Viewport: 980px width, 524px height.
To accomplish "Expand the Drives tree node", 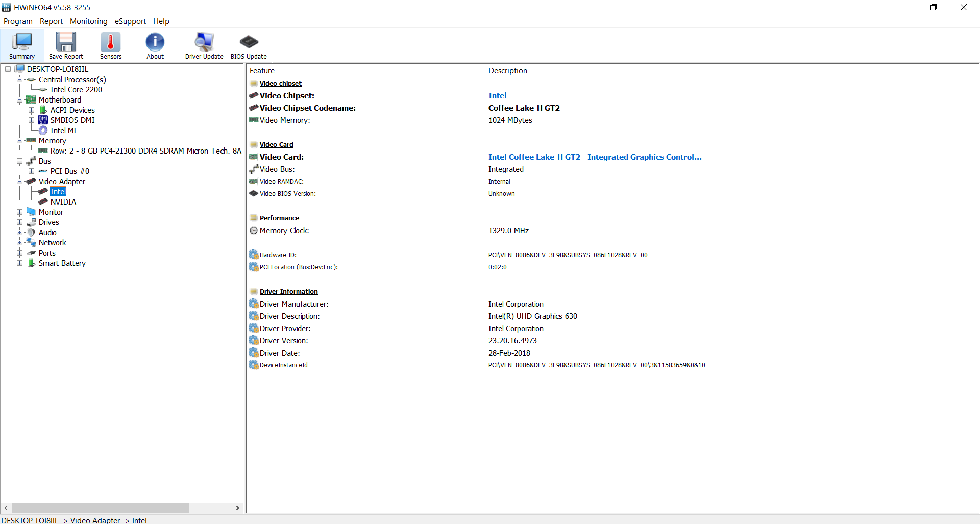I will (20, 222).
